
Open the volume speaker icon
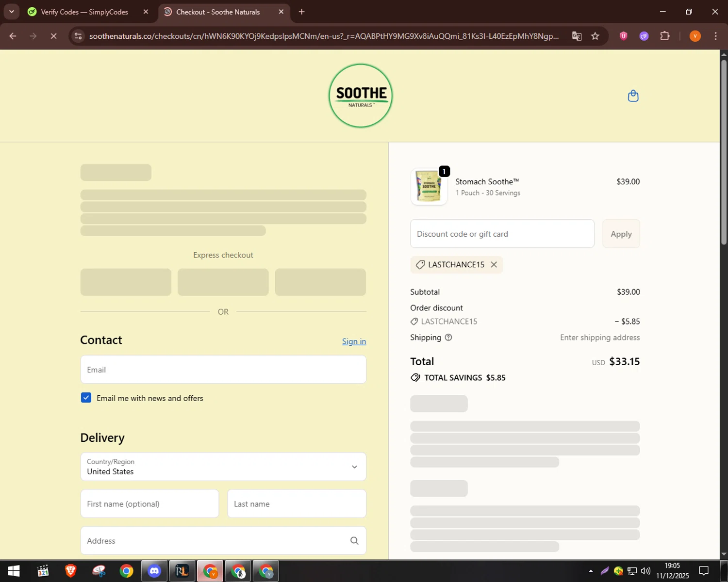(x=645, y=571)
